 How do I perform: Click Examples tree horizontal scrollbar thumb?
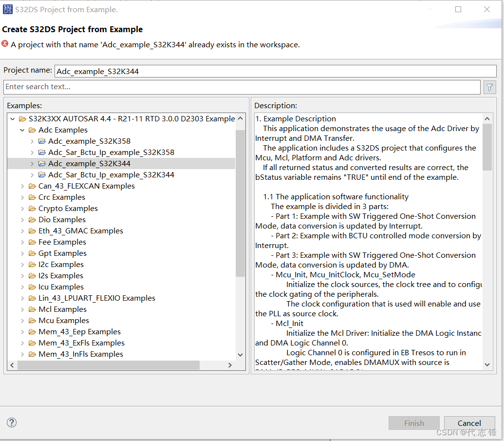pyautogui.click(x=108, y=365)
